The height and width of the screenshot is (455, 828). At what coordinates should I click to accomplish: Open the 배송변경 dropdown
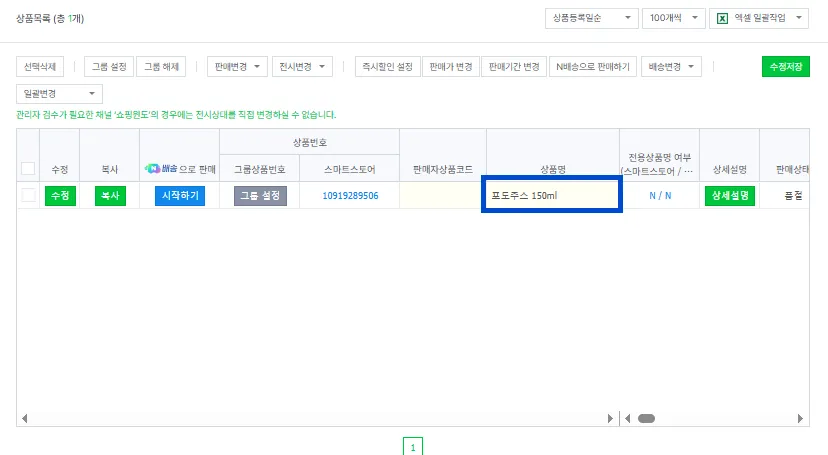click(x=671, y=67)
